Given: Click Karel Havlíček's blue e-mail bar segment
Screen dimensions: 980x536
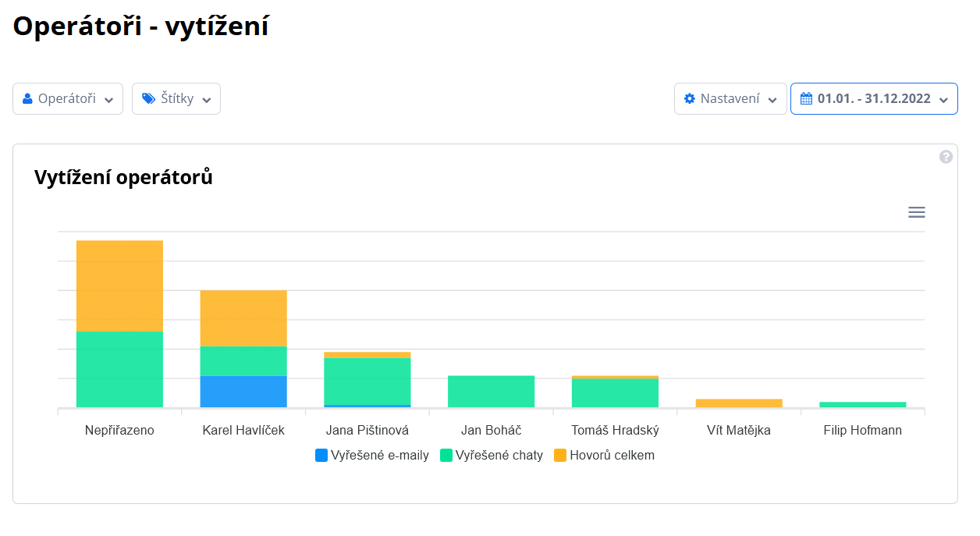Looking at the screenshot, I should click(243, 392).
